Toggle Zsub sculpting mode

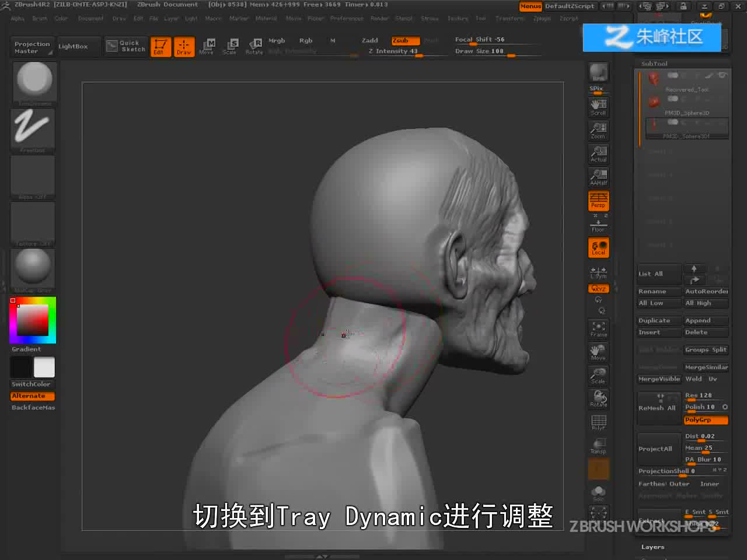(x=405, y=41)
